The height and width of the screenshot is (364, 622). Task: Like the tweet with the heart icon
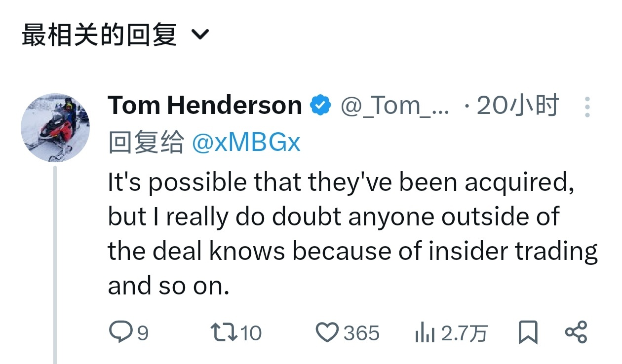[x=327, y=332]
